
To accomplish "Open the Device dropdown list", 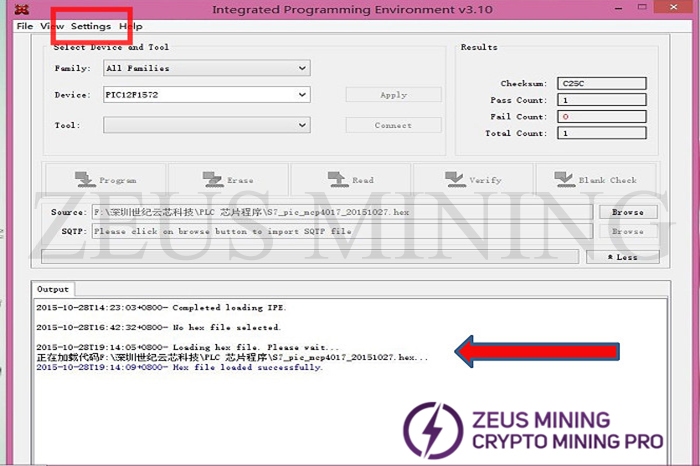I will pos(206,95).
